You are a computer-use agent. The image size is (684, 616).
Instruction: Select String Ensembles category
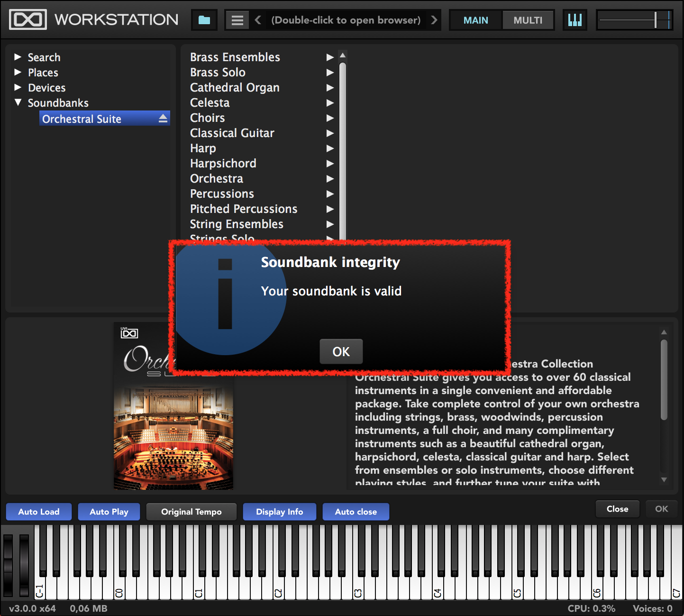[262, 224]
